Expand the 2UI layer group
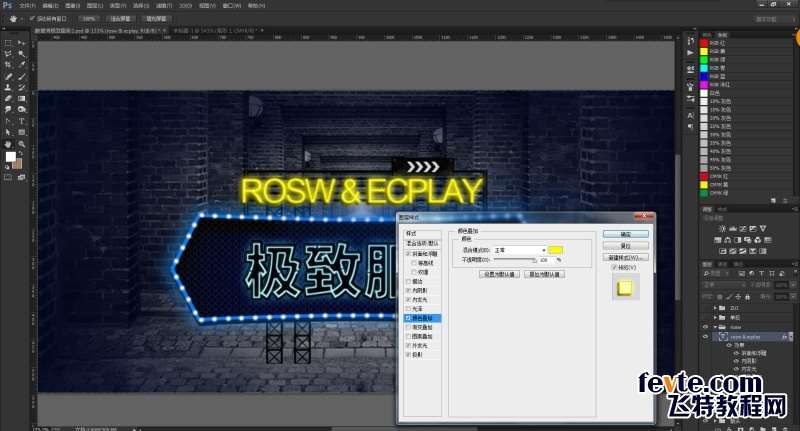This screenshot has width=800, height=431. (x=715, y=308)
